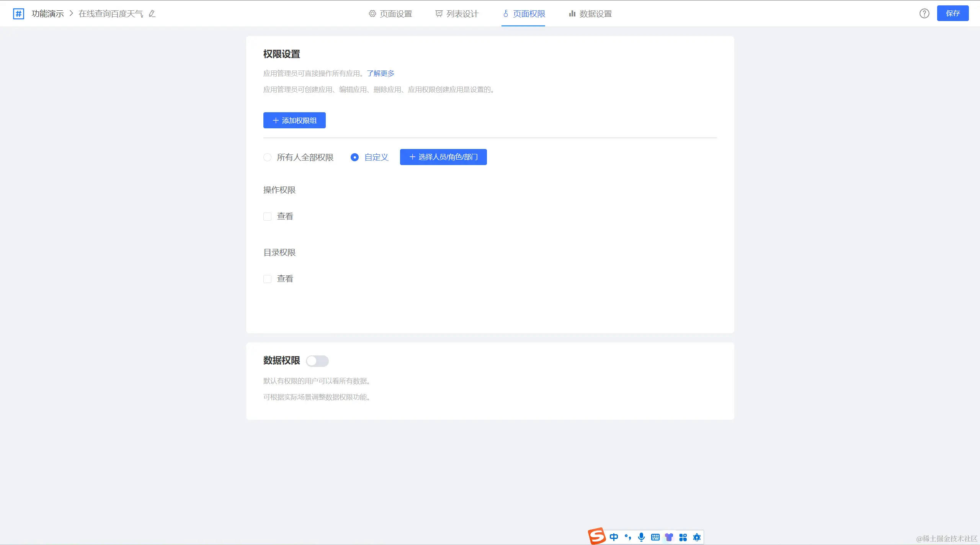Screen dimensions: 980x545
Task: Open the 列表设计 tab
Action: (x=457, y=14)
